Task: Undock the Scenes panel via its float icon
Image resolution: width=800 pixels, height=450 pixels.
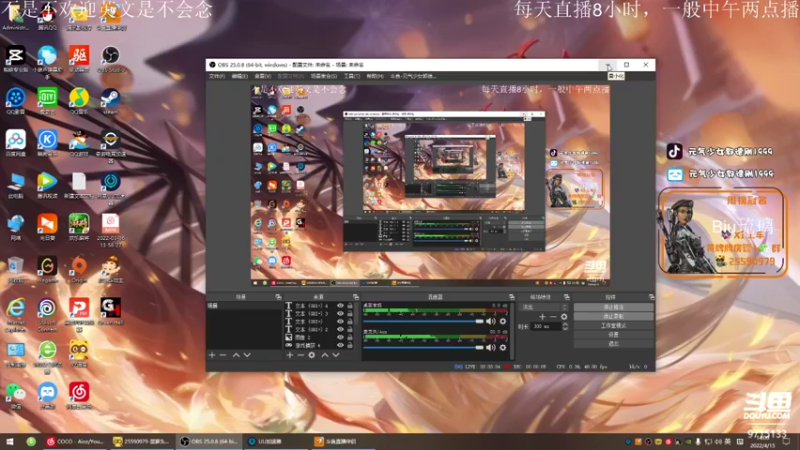Action: coord(278,297)
